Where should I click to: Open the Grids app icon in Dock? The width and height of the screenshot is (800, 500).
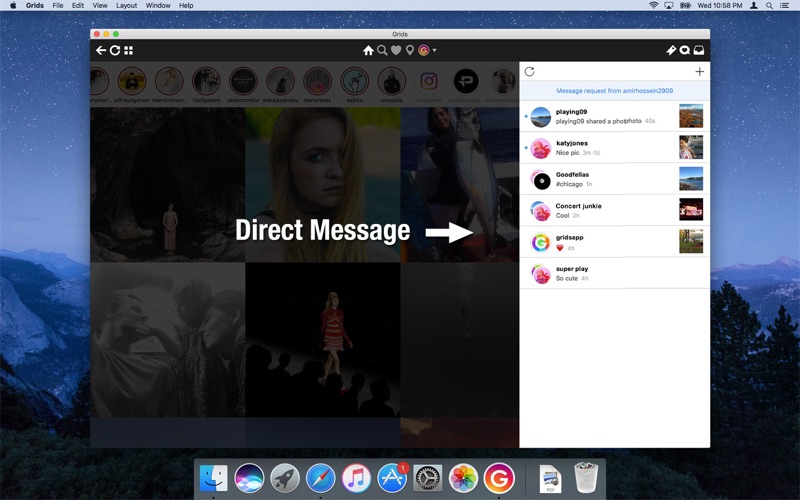point(499,479)
